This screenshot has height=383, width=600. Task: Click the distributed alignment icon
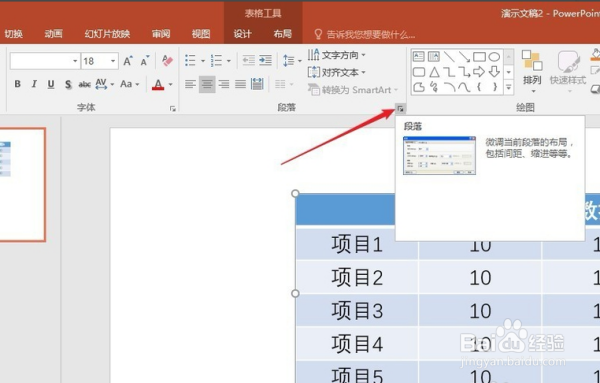pos(257,84)
